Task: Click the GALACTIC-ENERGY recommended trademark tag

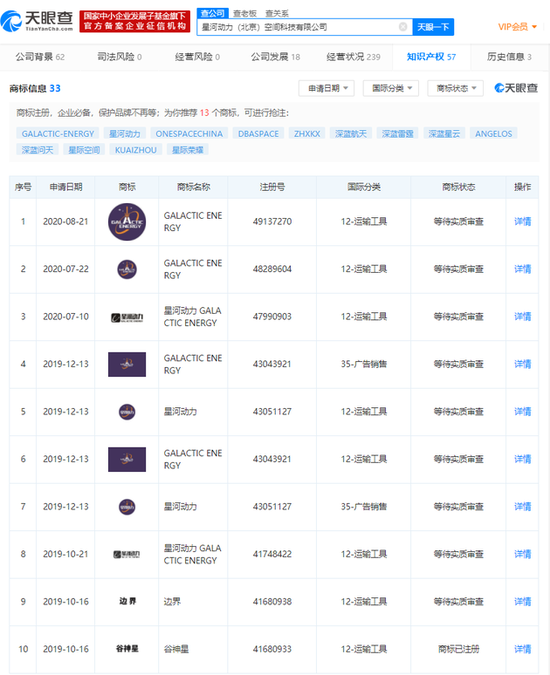Action: [58, 134]
